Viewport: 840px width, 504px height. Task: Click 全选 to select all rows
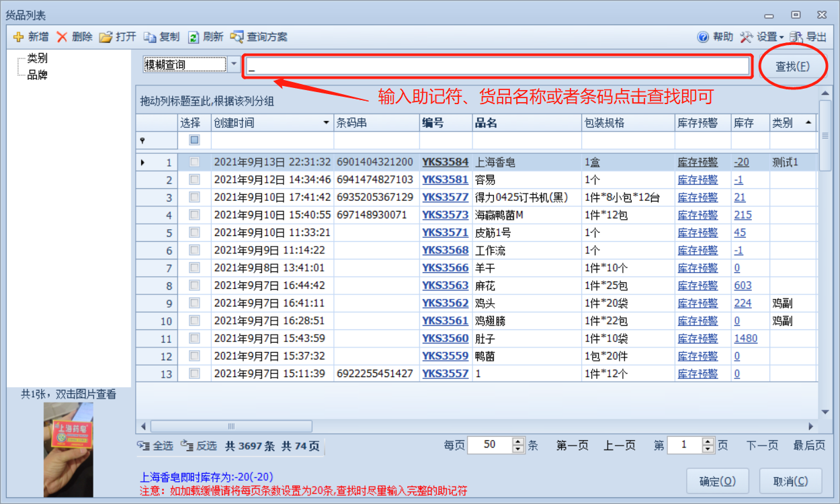(x=155, y=446)
